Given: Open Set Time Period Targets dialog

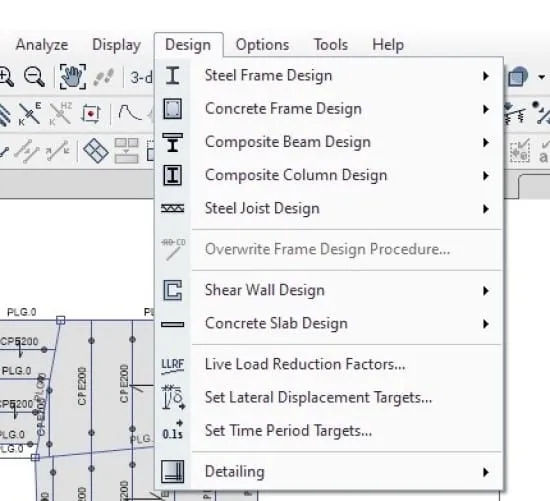Looking at the screenshot, I should coord(329,431).
